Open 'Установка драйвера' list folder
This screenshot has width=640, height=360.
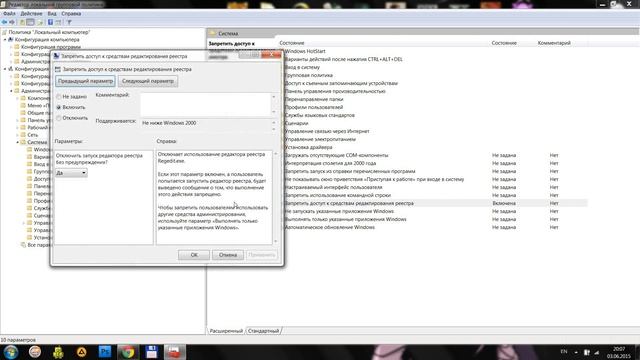coord(308,147)
